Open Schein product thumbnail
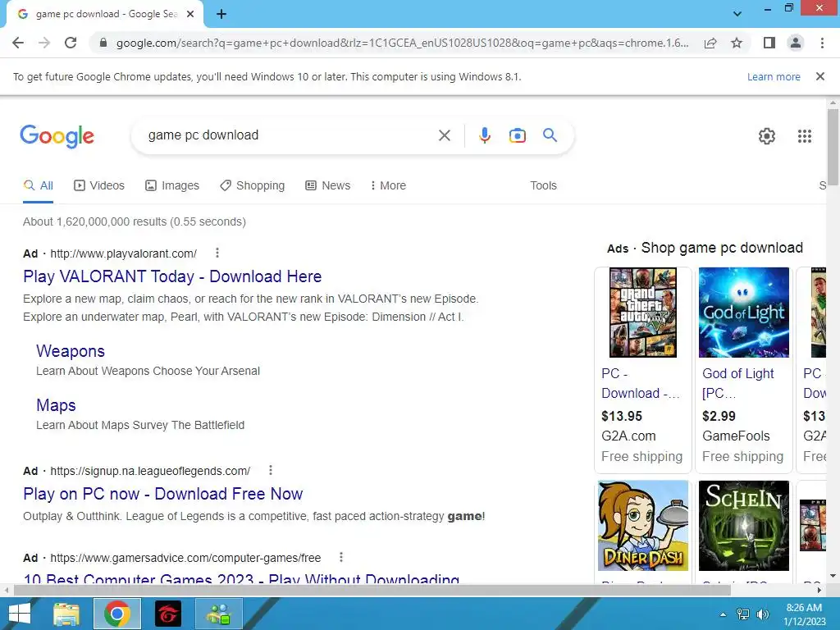This screenshot has height=630, width=840. pos(743,526)
